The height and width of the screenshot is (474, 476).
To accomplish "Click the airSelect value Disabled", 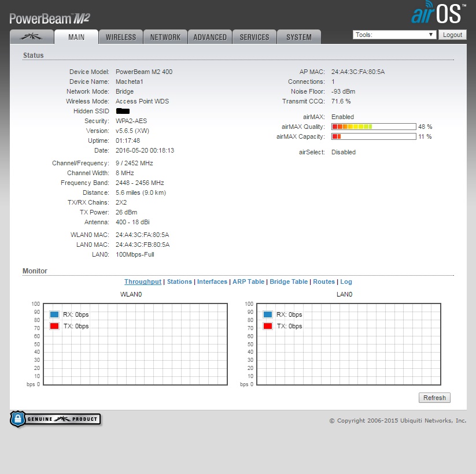I will pos(344,152).
